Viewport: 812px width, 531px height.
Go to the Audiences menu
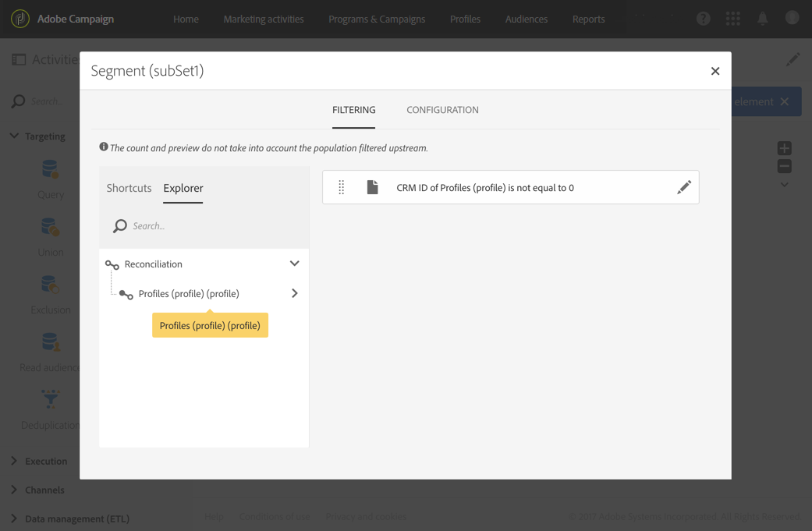[526, 19]
